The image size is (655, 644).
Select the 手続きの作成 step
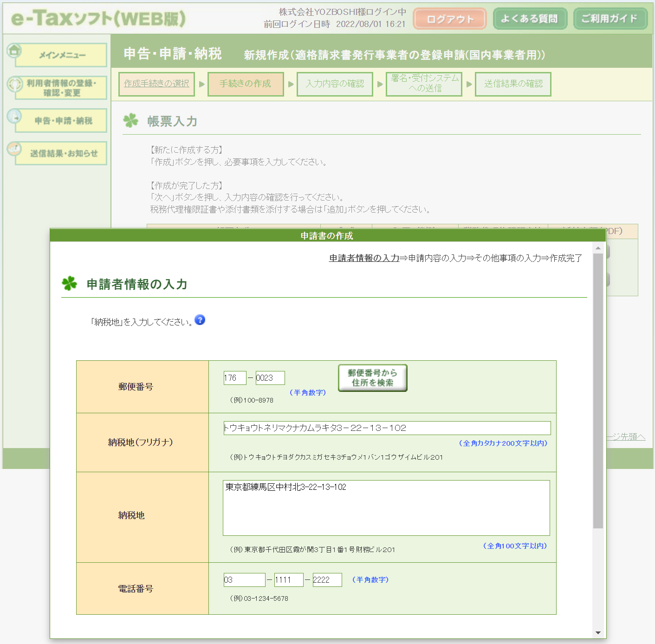click(246, 84)
